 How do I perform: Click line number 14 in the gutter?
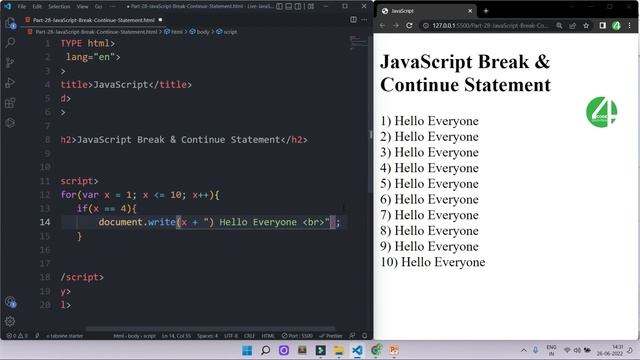tap(45, 222)
